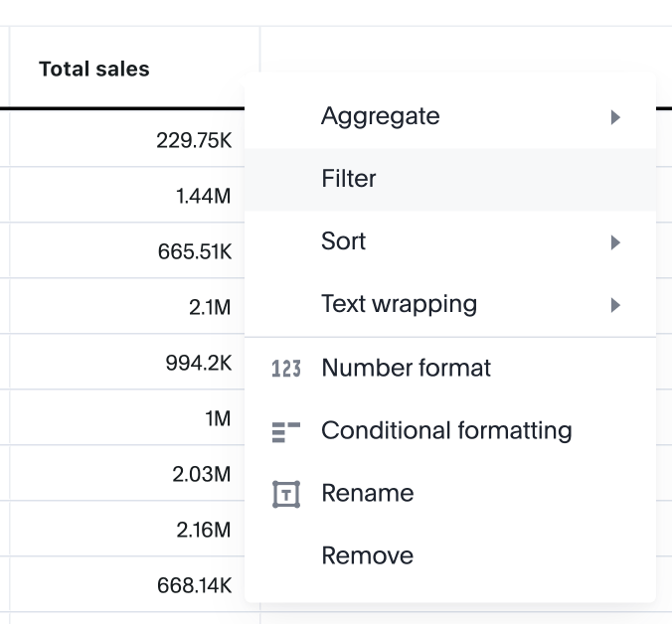The width and height of the screenshot is (672, 624).
Task: Pick the Sort menu label
Action: tap(344, 241)
